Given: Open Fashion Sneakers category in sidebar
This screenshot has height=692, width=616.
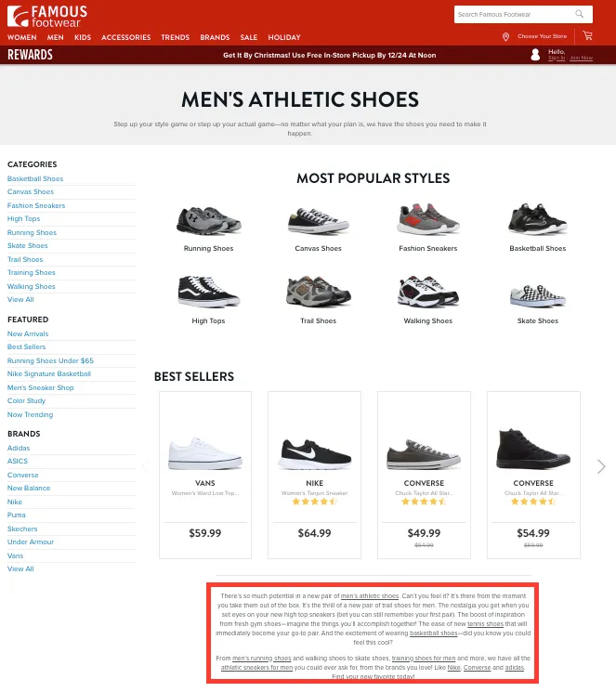Looking at the screenshot, I should [x=36, y=205].
